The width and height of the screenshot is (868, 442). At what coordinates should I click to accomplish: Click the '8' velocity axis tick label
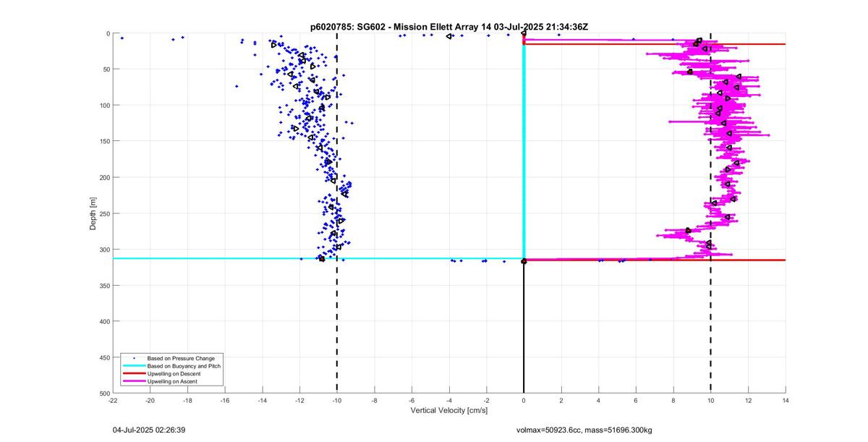(x=673, y=400)
